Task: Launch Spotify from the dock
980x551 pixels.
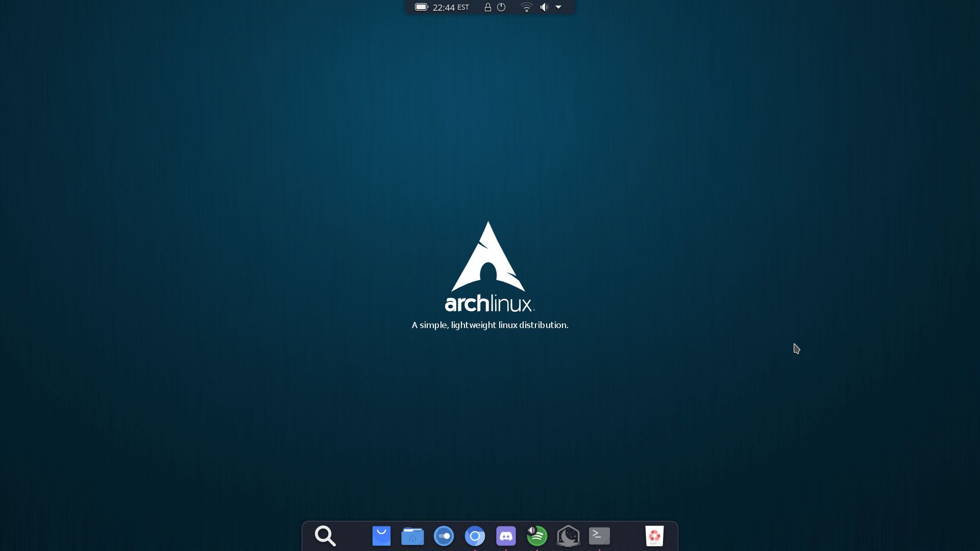Action: pos(536,536)
